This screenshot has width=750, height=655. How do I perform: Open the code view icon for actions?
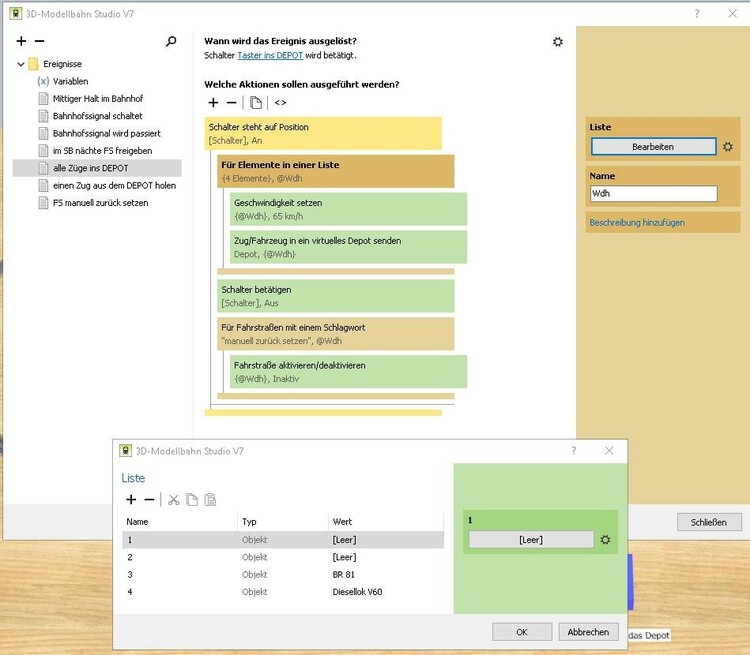280,102
